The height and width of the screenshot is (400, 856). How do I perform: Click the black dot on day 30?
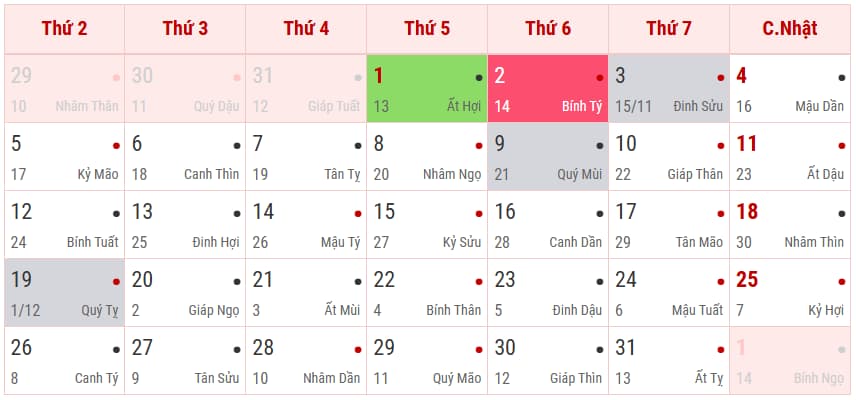600,350
